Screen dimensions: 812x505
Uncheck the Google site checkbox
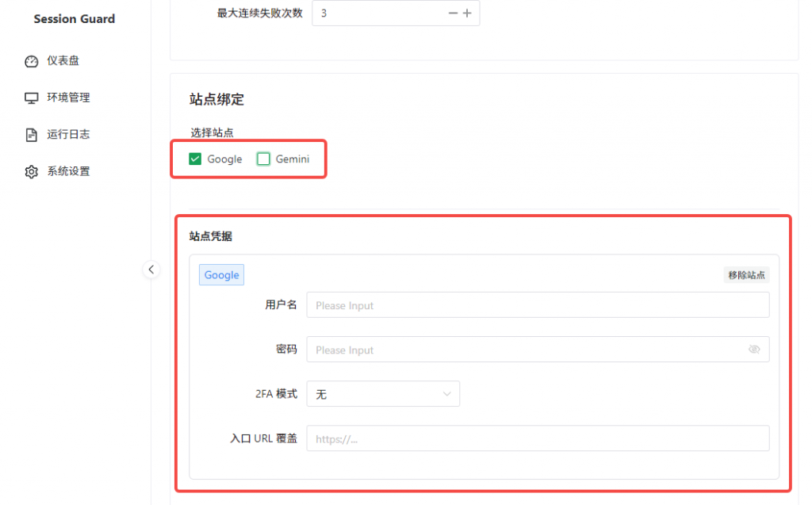point(195,159)
